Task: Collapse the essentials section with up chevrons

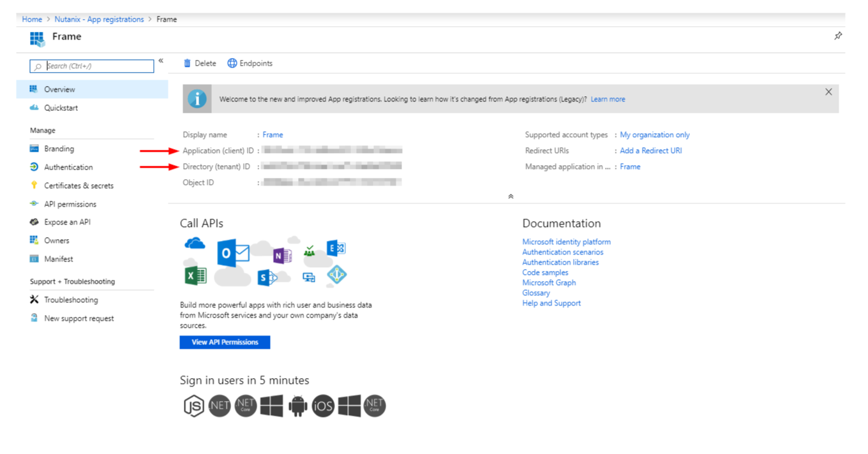Action: 511,196
